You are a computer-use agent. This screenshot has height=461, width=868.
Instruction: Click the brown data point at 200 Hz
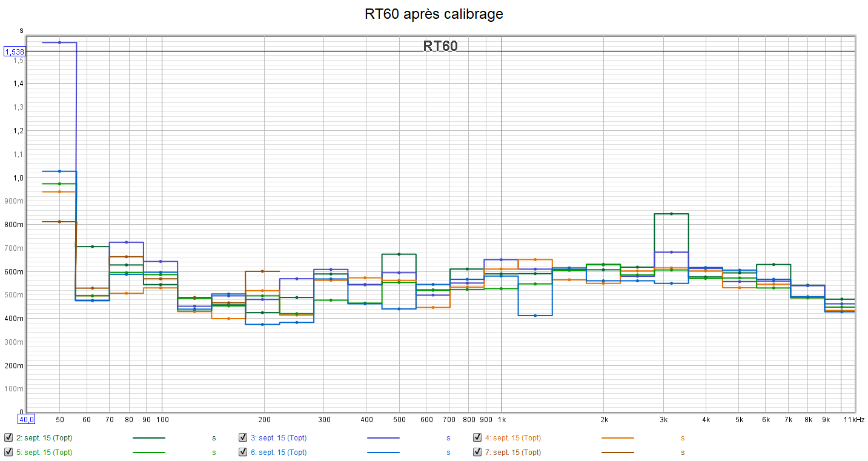click(262, 271)
